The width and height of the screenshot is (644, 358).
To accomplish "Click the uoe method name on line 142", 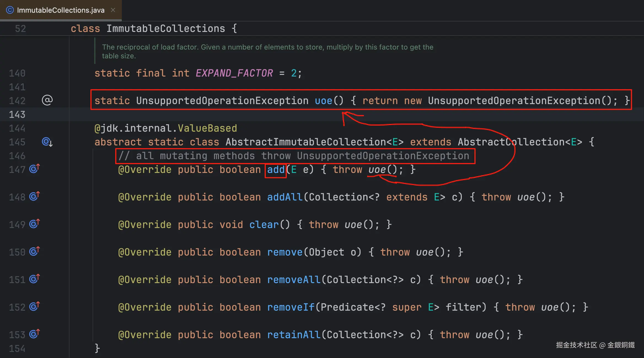I will click(x=323, y=101).
